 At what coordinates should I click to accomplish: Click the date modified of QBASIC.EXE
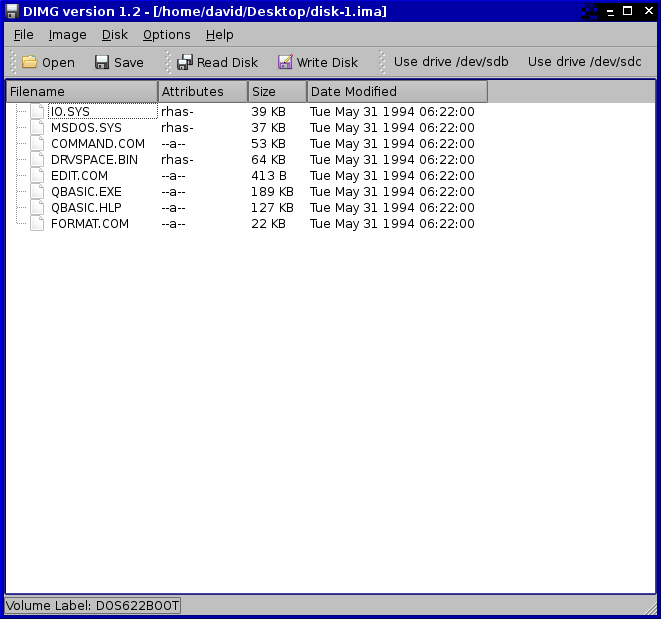tap(392, 192)
